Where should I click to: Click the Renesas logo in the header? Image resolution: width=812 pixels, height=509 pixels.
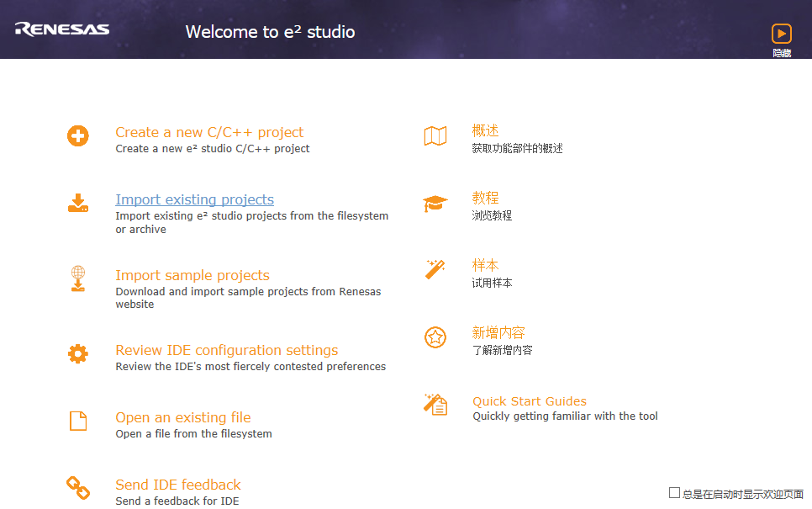pos(62,29)
